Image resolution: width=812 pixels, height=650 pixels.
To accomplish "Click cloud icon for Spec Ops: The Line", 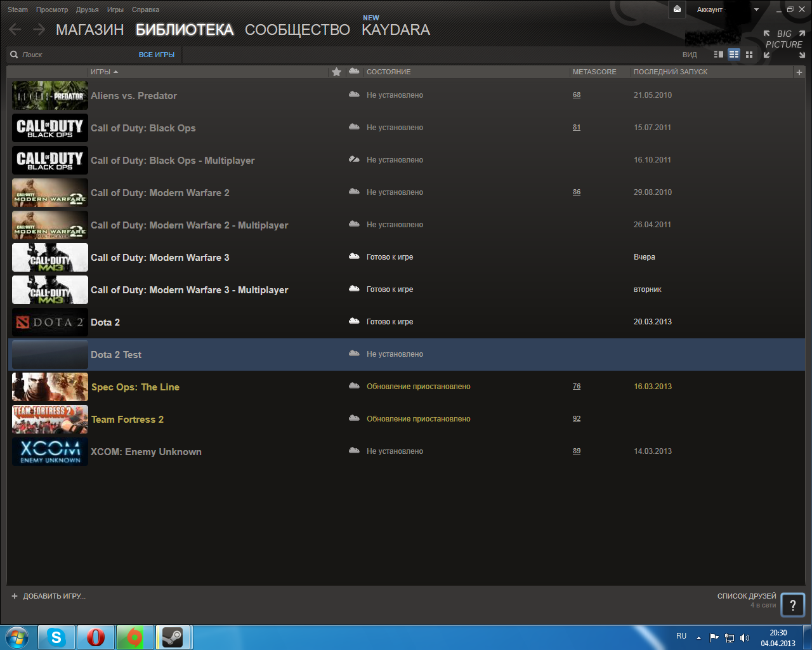I will pos(354,386).
